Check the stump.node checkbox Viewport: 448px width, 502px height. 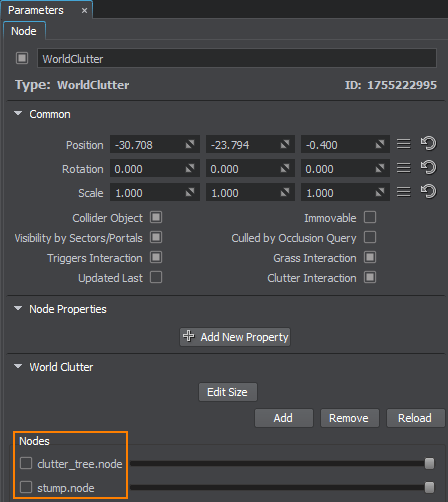26,487
